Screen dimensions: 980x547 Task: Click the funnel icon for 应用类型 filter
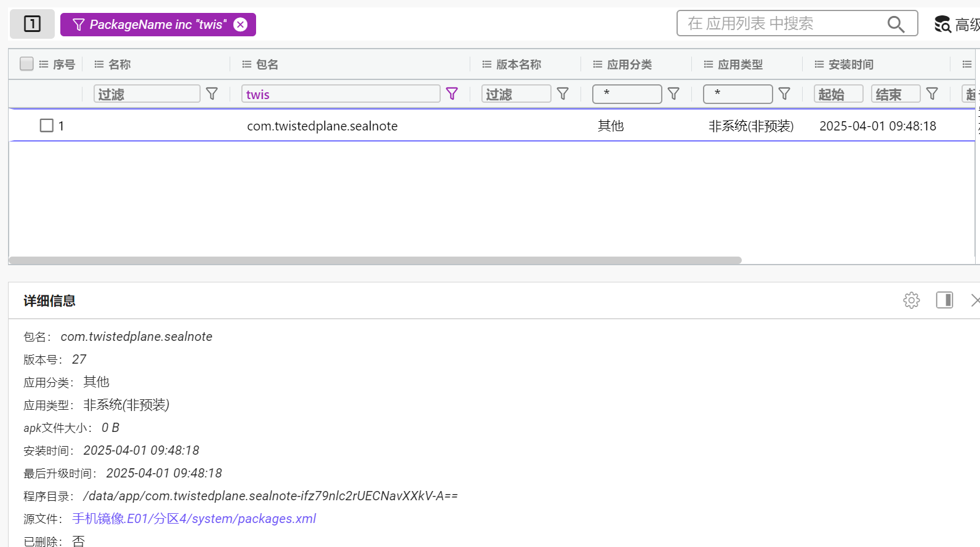pos(784,94)
